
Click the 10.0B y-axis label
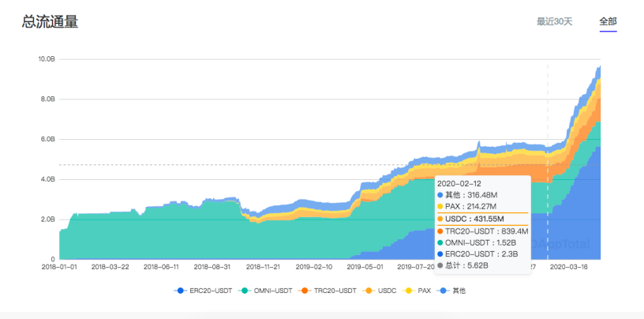[x=46, y=59]
